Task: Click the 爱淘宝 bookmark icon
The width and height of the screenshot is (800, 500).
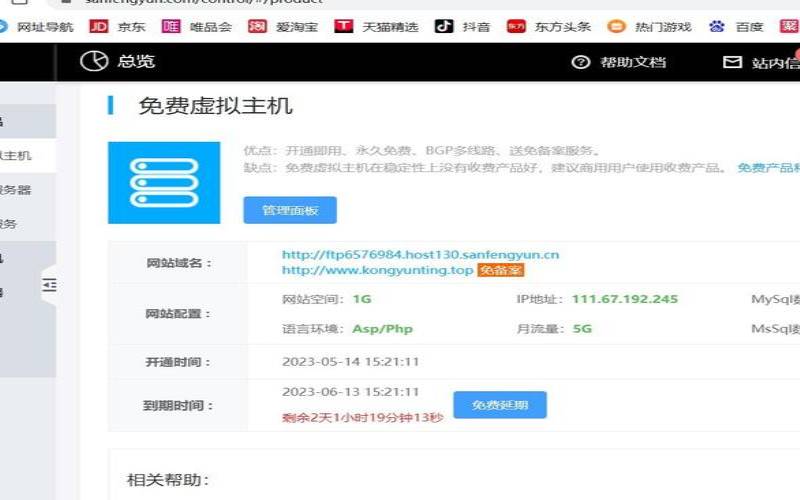Action: [257, 26]
